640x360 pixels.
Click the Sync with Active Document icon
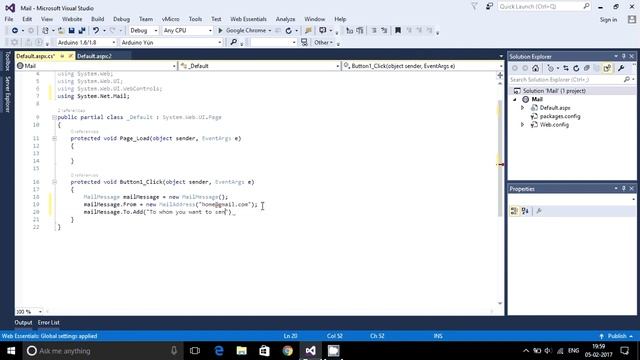[566, 69]
